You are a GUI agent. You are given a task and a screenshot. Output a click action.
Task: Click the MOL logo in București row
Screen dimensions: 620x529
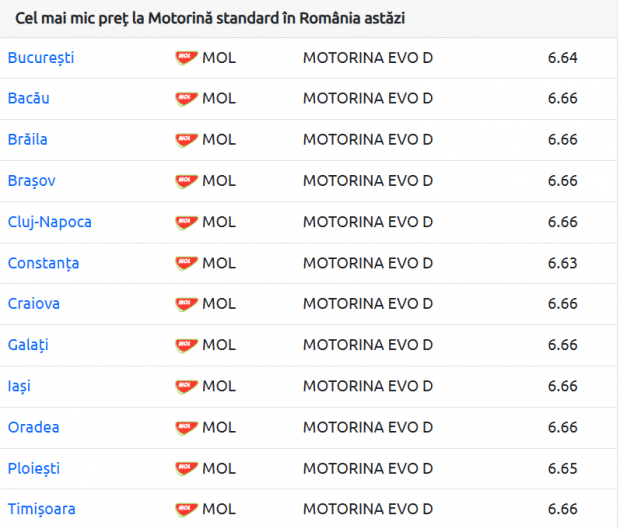(187, 59)
